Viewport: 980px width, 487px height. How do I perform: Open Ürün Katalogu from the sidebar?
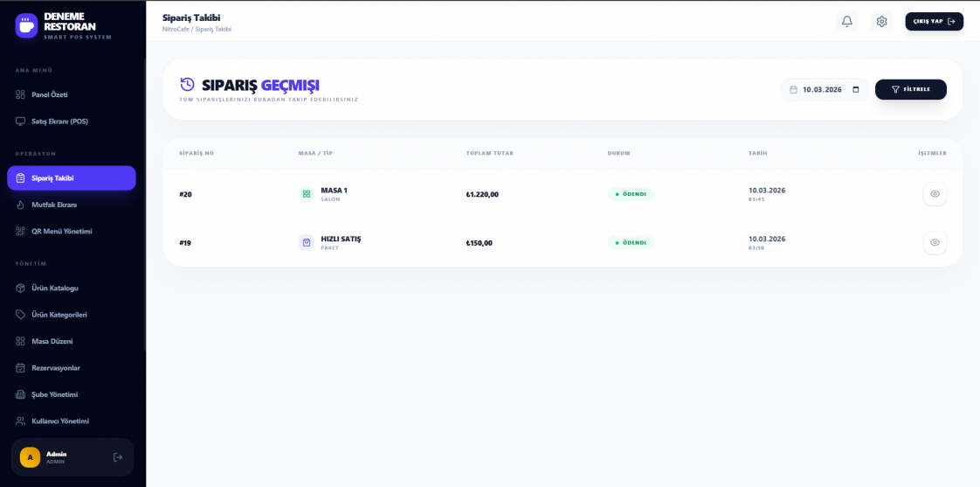coord(55,288)
